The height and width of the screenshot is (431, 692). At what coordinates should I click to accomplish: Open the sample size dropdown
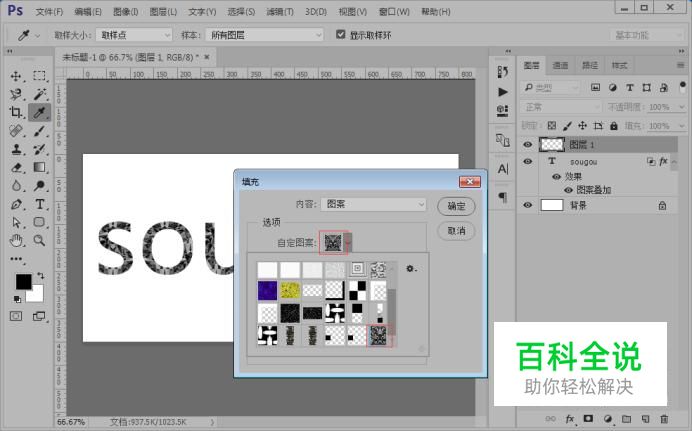coord(134,35)
